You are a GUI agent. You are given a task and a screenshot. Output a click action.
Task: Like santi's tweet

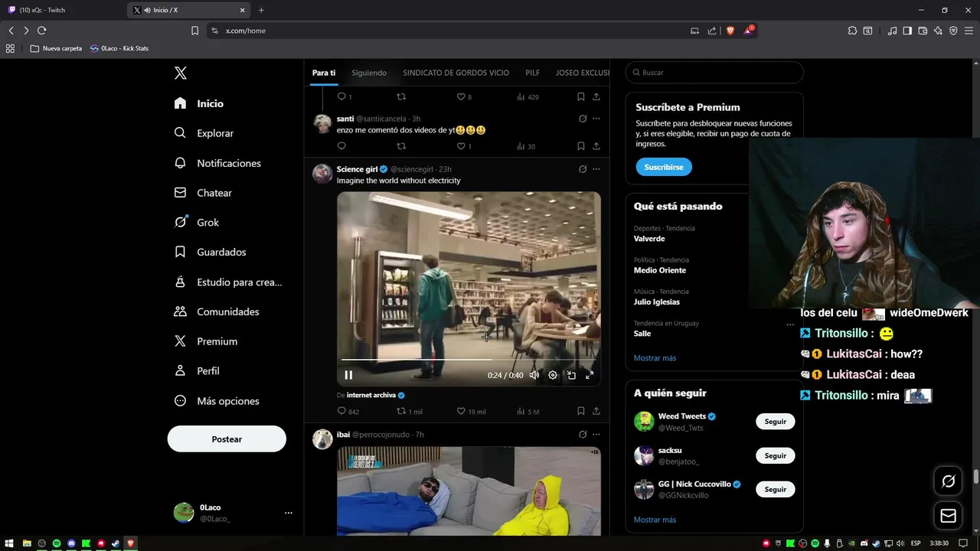point(461,146)
